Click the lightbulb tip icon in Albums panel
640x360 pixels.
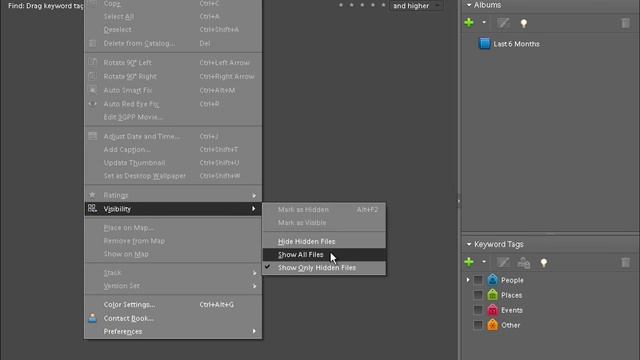(524, 23)
